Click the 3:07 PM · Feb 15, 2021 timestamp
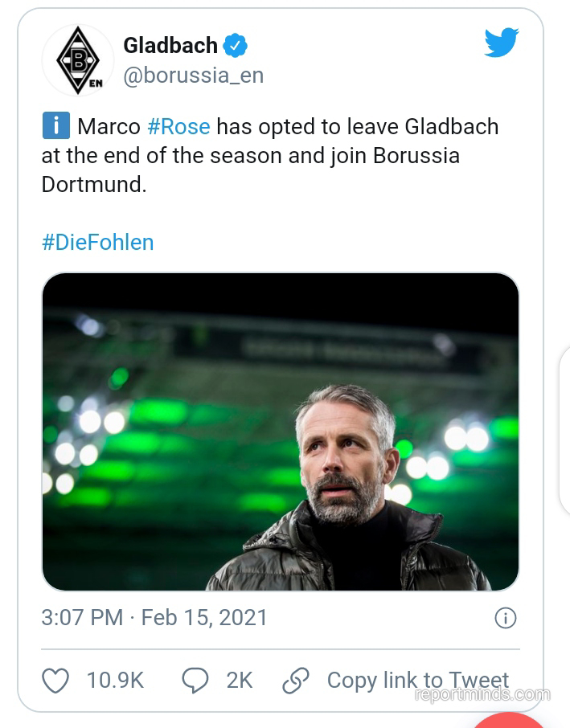Image resolution: width=570 pixels, height=728 pixels. 154,617
